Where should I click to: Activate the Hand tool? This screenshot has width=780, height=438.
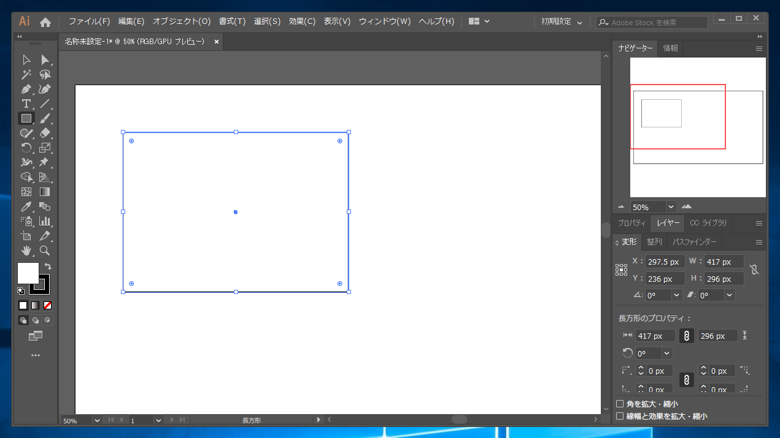click(26, 250)
